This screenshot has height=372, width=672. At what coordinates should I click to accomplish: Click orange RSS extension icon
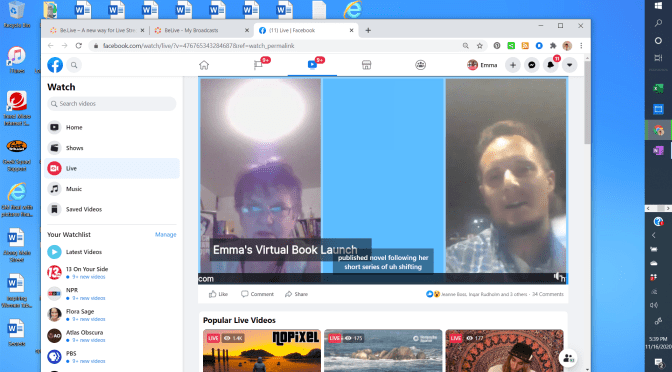pos(525,46)
